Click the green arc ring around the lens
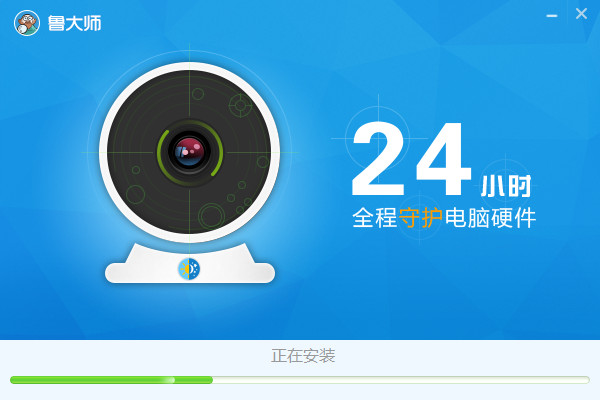 click(x=190, y=153)
